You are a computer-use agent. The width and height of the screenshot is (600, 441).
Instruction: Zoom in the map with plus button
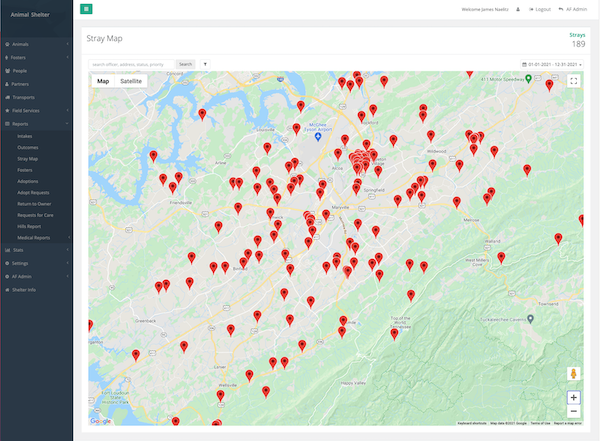point(573,397)
